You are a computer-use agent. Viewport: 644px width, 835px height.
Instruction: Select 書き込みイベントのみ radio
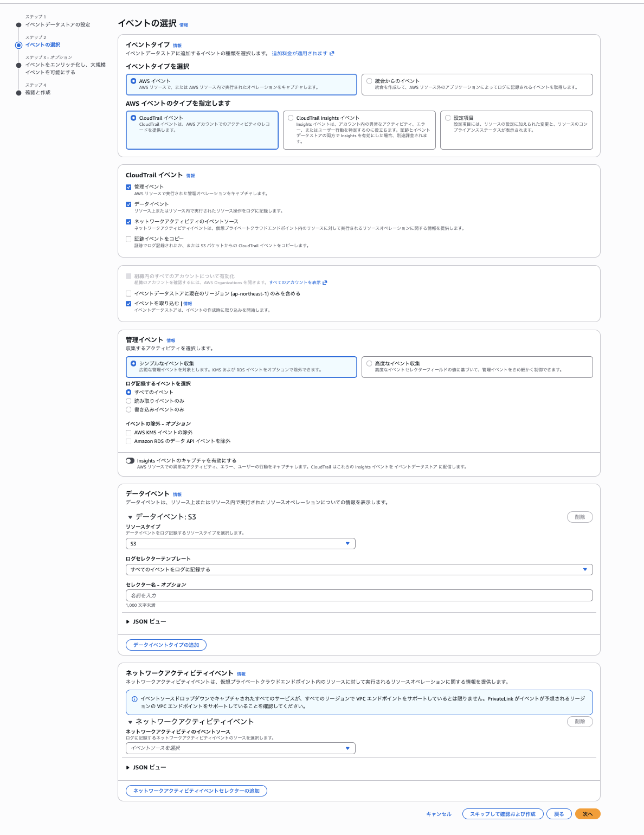128,409
